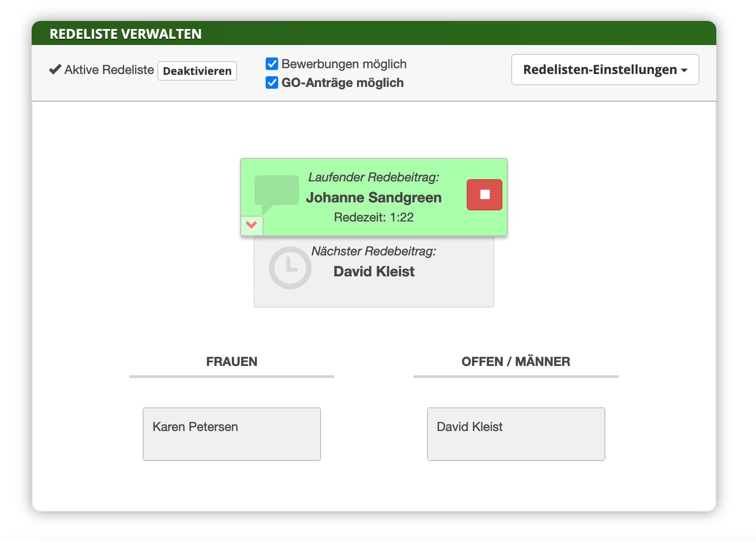Stop Johanne Sandgreen's running speech
The image size is (756, 542).
click(x=484, y=195)
